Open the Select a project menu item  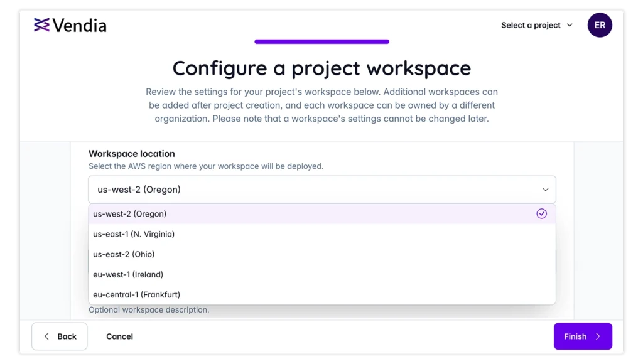(x=531, y=25)
